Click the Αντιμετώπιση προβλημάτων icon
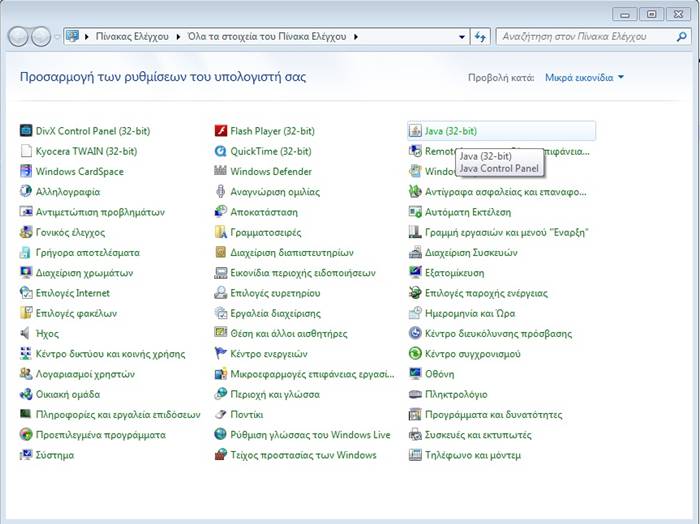Image resolution: width=700 pixels, height=524 pixels. (26, 212)
